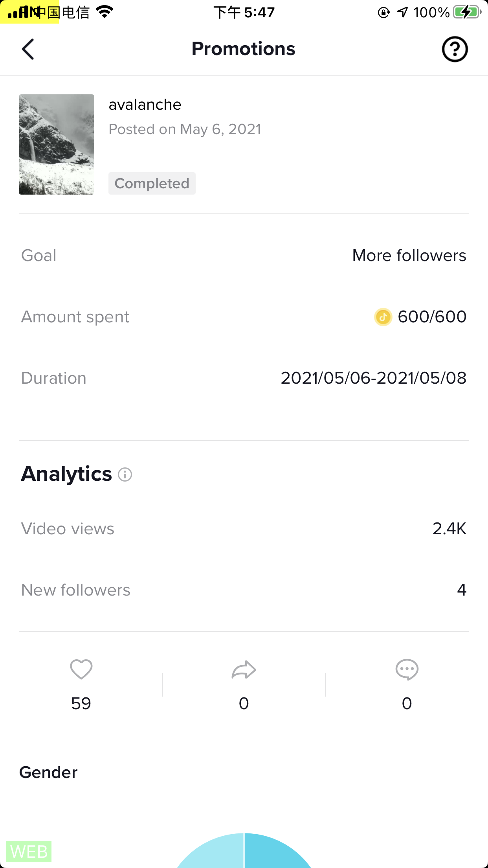This screenshot has width=488, height=868.
Task: Tap the 600/600 amount spent value
Action: pyautogui.click(x=432, y=317)
